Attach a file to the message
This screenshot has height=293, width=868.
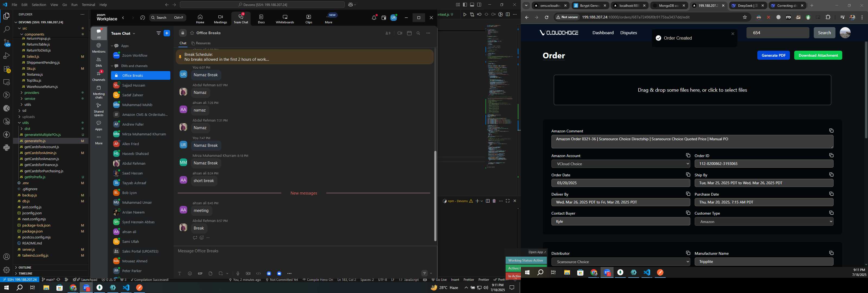(x=210, y=273)
